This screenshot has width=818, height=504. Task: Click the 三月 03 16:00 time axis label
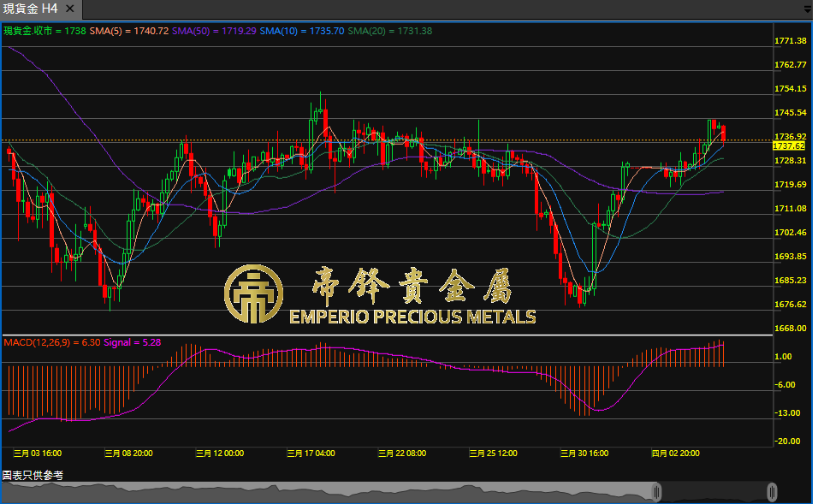click(38, 454)
